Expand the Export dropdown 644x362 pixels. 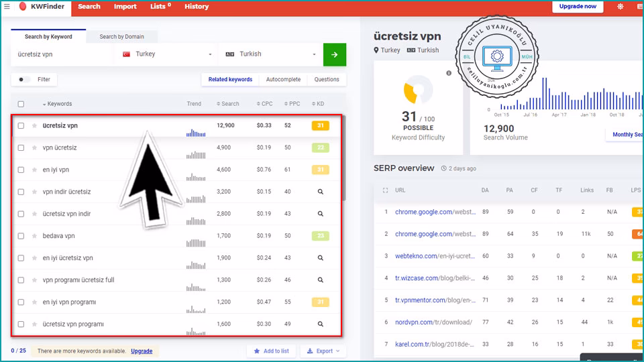pyautogui.click(x=323, y=351)
